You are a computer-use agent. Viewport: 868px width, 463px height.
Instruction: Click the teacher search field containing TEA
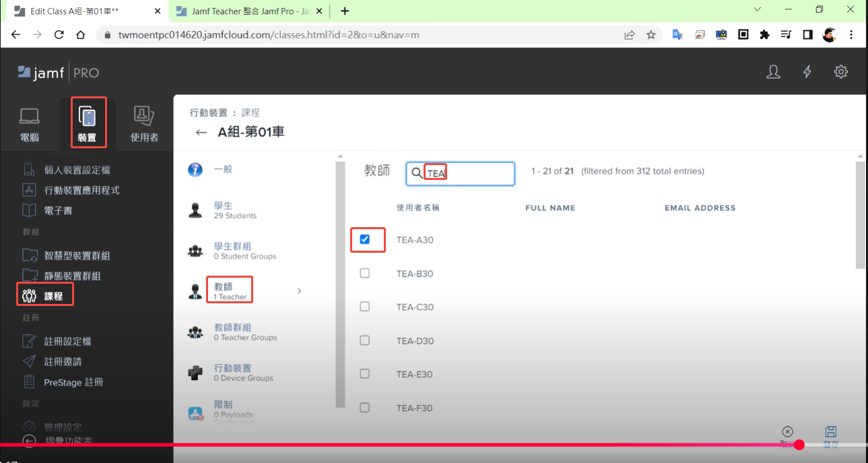click(x=461, y=173)
